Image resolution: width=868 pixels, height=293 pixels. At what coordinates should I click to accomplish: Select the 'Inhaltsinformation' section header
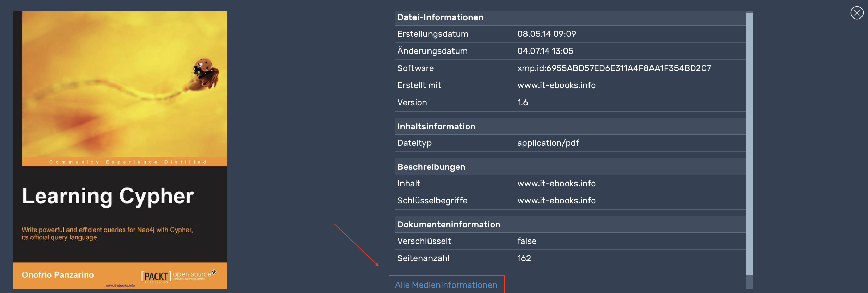pos(436,127)
